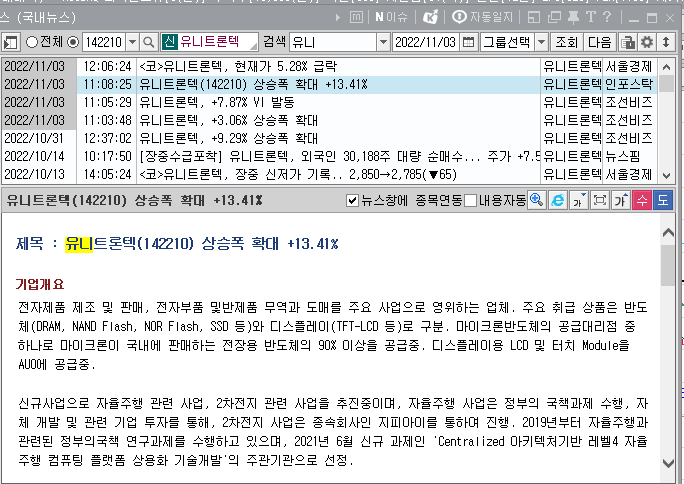684x484 pixels.
Task: Select the 전체 radio button
Action: [x=32, y=42]
